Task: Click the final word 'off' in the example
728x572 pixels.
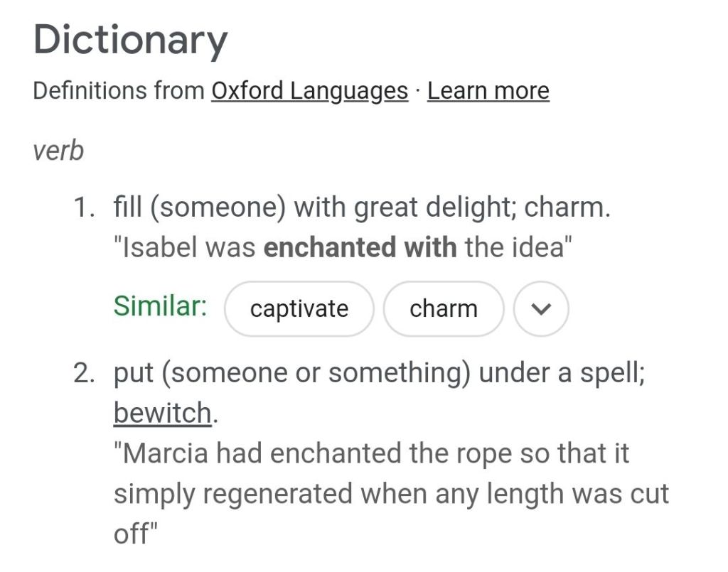Action: (132, 534)
